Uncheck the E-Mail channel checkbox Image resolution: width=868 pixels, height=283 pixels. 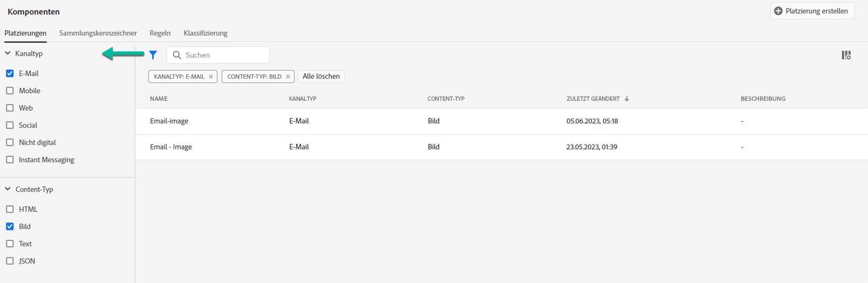(10, 73)
